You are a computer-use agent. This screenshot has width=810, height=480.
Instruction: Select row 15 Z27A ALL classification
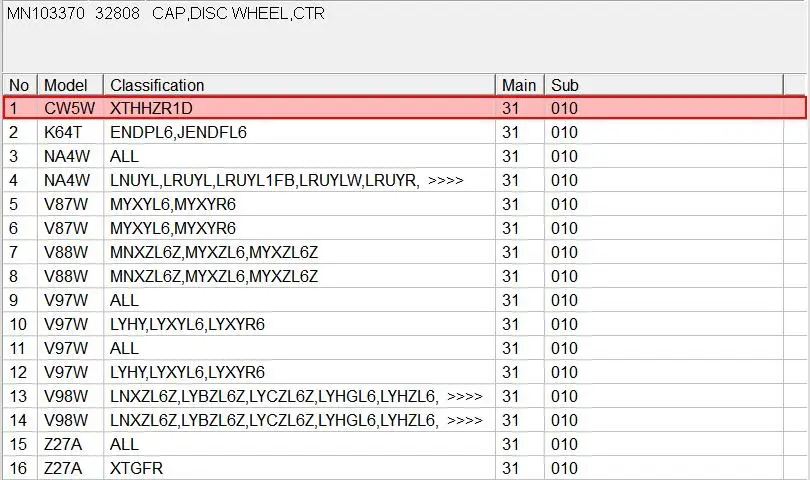coord(124,444)
